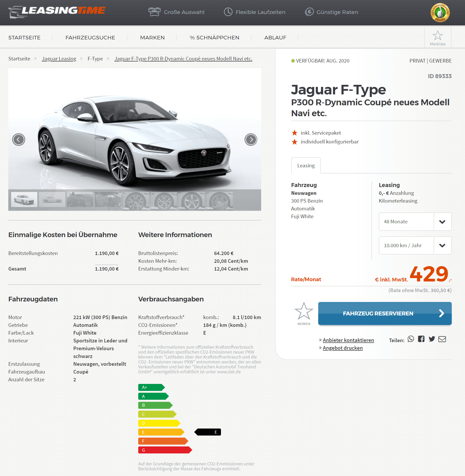
Task: Click the Flexible Laufzeiten clock icon
Action: tap(228, 12)
